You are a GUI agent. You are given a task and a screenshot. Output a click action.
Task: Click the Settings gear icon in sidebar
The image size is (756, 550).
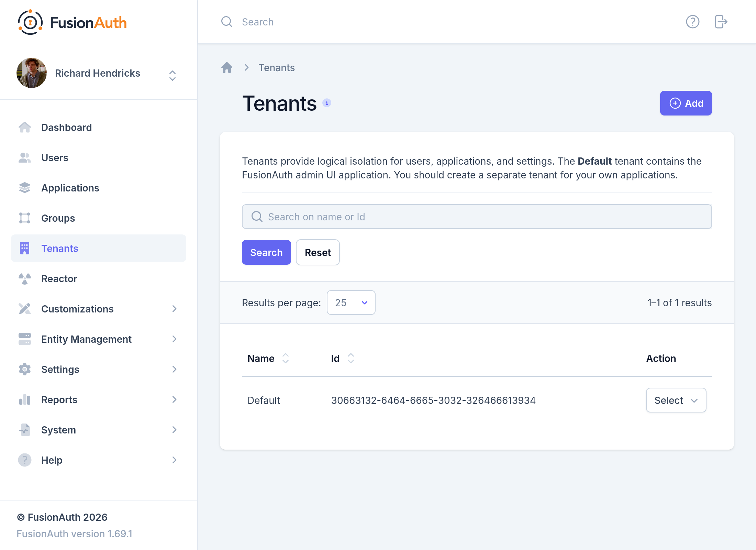pos(25,369)
